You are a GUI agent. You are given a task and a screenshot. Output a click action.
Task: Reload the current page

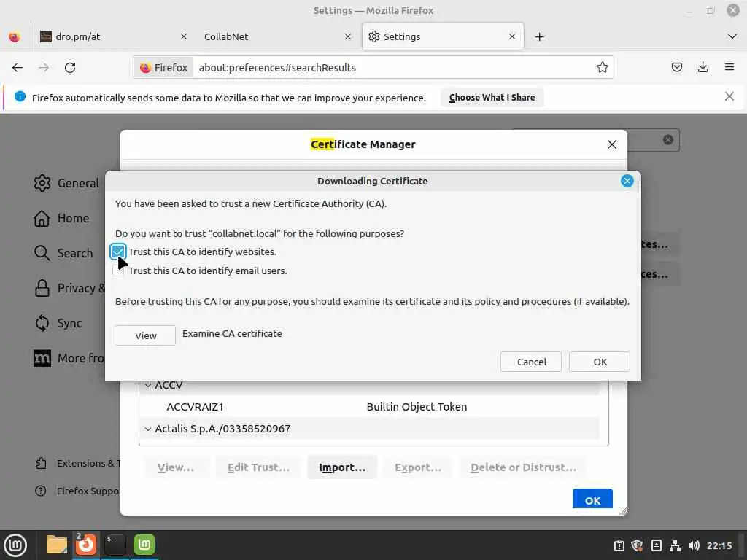tap(70, 68)
